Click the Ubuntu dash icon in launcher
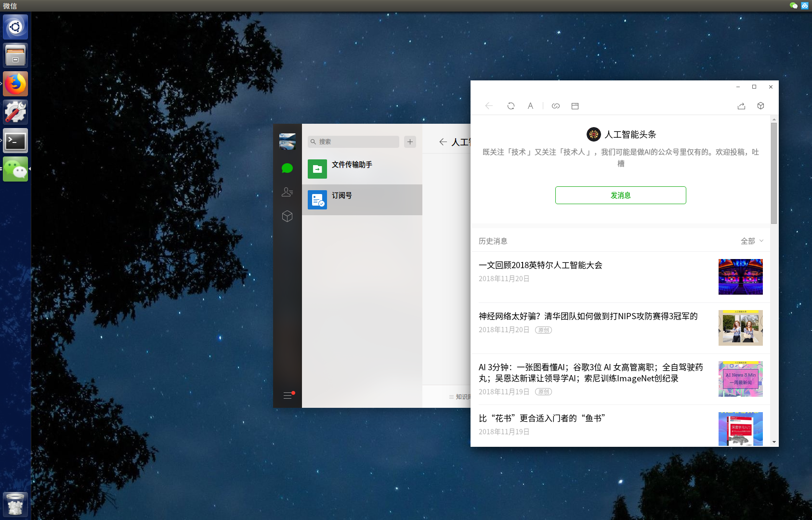 pos(15,27)
